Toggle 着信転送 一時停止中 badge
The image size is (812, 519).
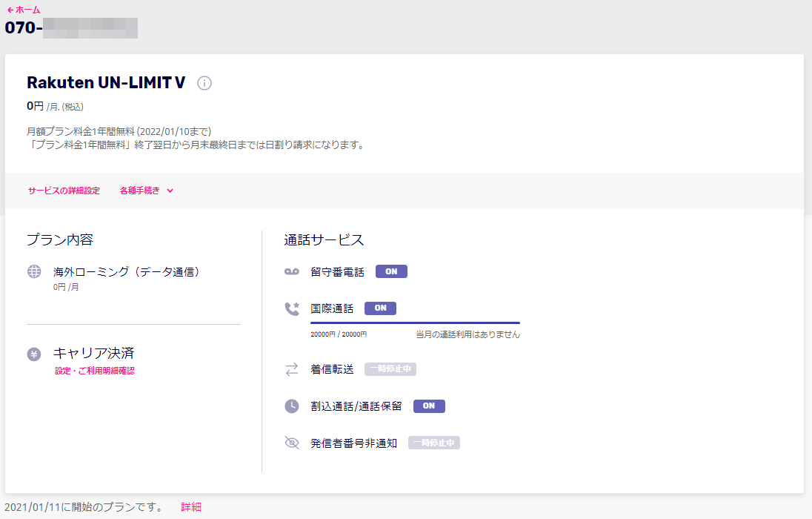pyautogui.click(x=390, y=368)
